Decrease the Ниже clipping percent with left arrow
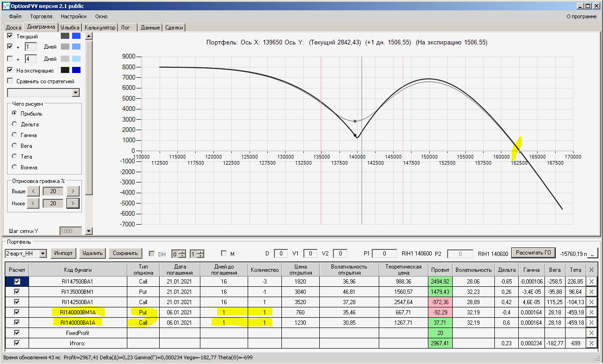603x364 pixels. pyautogui.click(x=33, y=204)
